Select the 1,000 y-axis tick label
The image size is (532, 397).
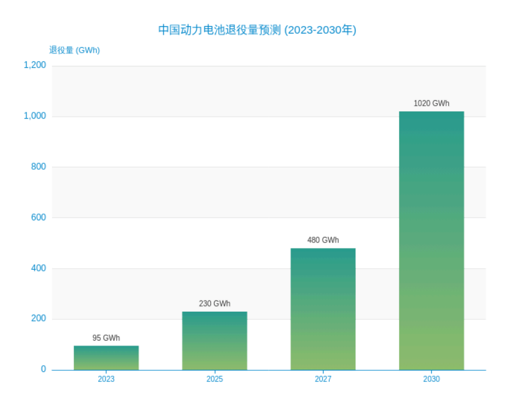point(35,116)
